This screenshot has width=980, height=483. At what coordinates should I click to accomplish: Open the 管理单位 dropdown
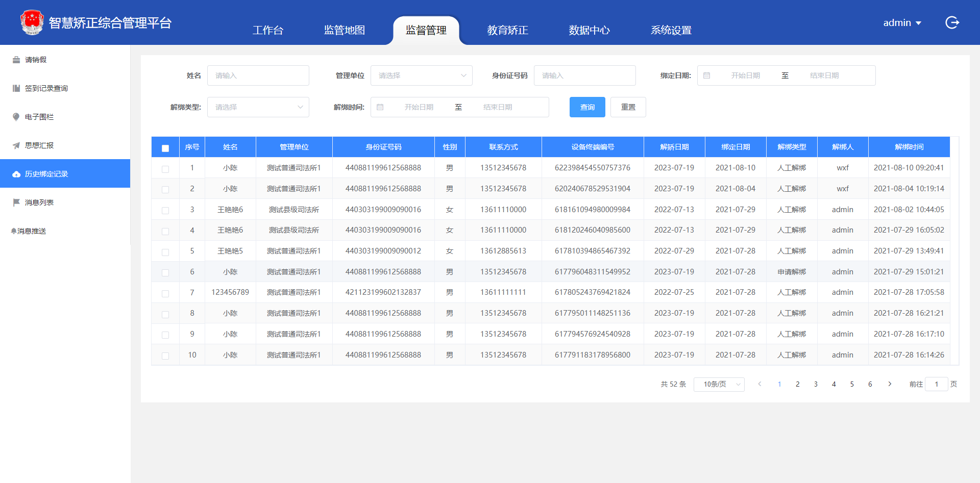pos(422,75)
